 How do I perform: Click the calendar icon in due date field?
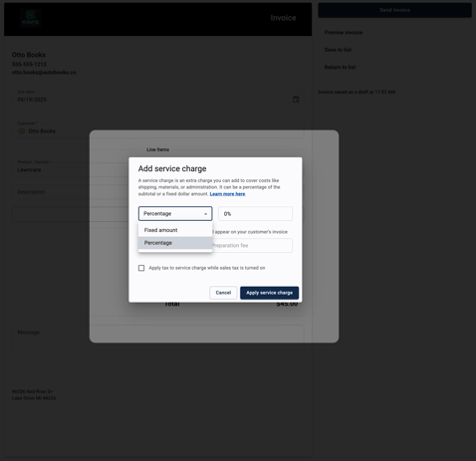pos(296,100)
